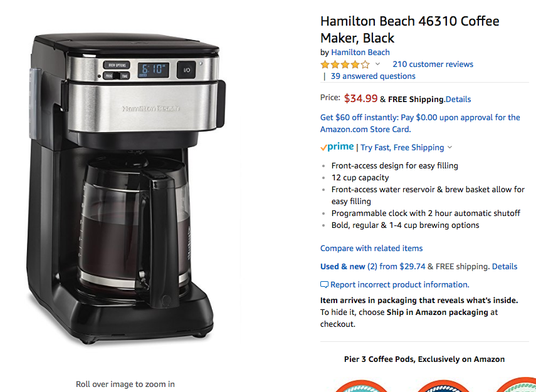The image size is (536, 392).
Task: Click Get $60 off instantly offer
Action: pyautogui.click(x=420, y=123)
